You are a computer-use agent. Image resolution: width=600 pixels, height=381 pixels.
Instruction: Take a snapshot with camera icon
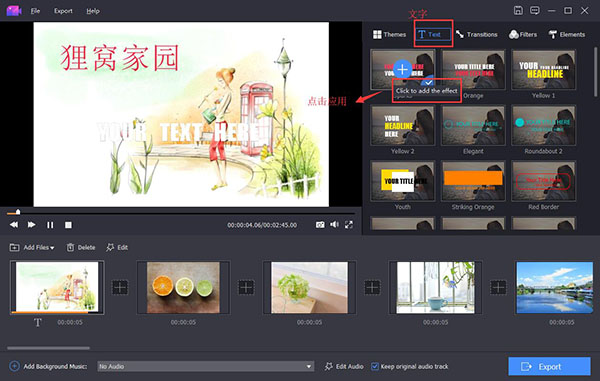coord(320,225)
